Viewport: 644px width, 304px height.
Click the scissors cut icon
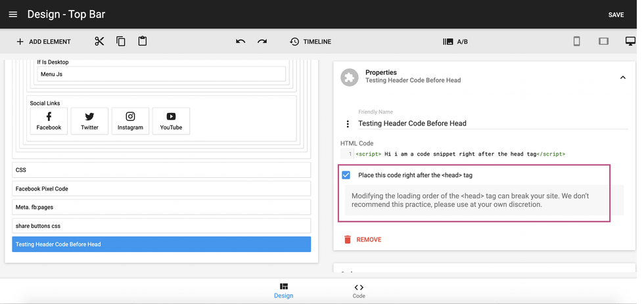coord(99,41)
